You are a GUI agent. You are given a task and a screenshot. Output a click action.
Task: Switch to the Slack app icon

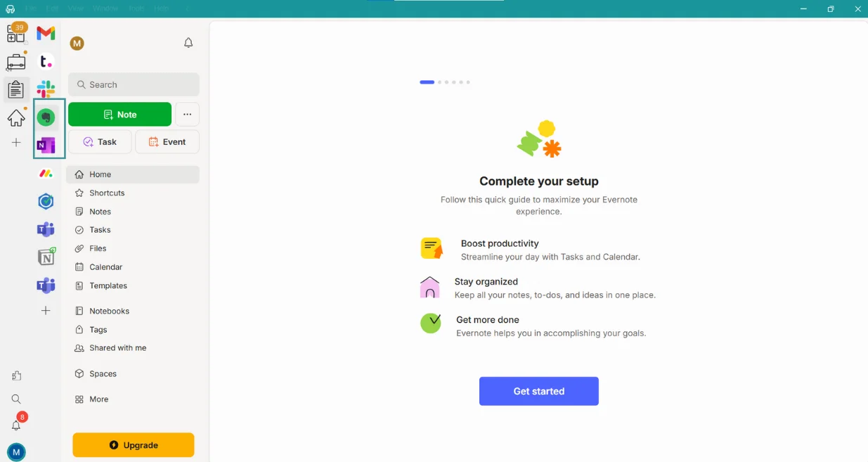pos(46,89)
